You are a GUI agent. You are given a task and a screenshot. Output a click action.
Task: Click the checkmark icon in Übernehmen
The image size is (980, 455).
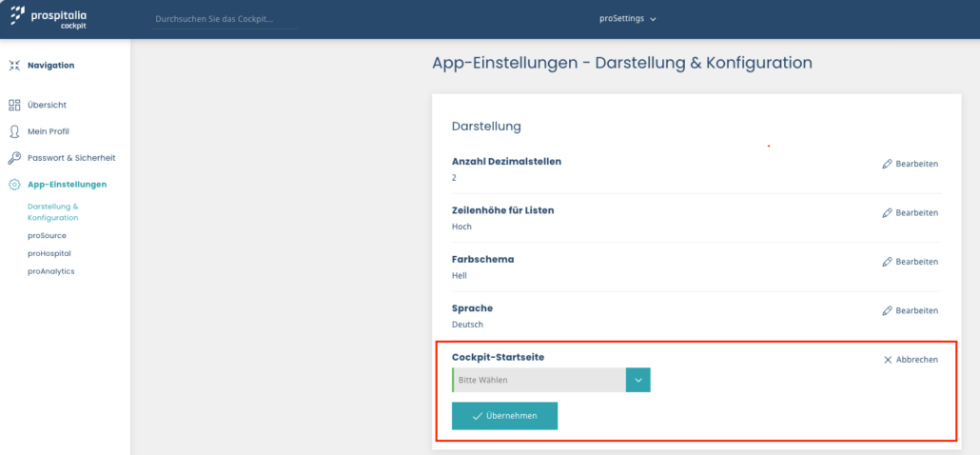[478, 416]
